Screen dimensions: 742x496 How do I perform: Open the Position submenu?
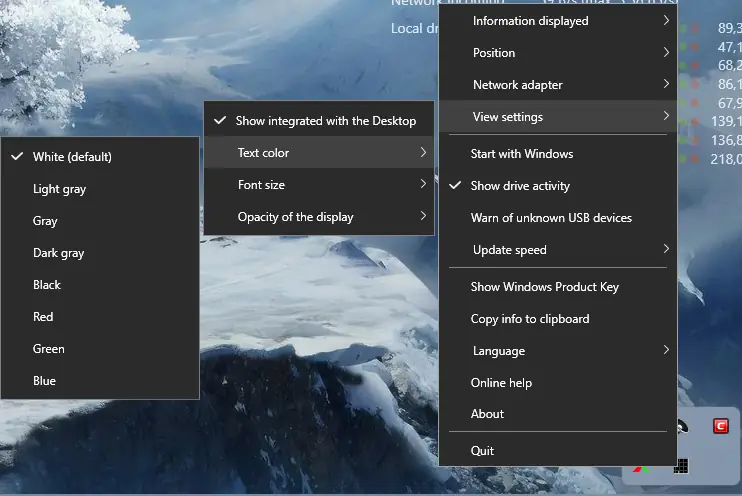(557, 53)
